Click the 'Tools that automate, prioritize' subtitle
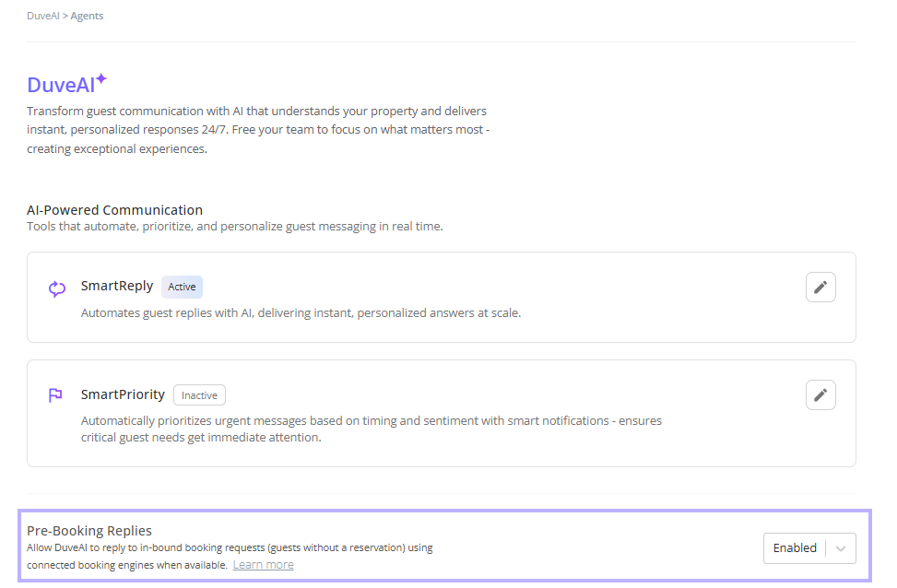The width and height of the screenshot is (897, 588). pos(235,227)
